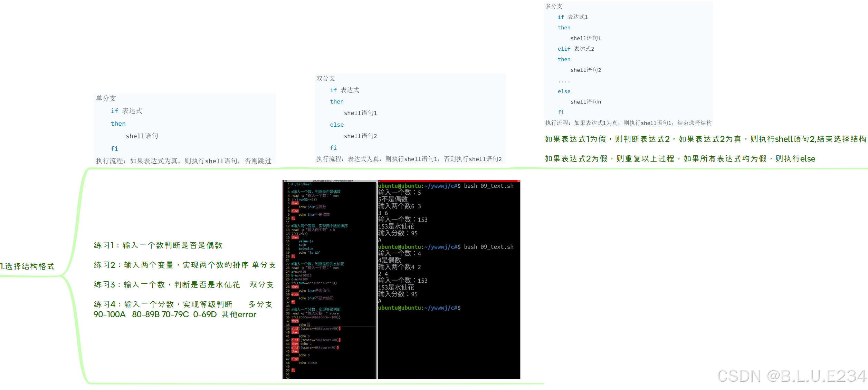868x390 pixels.
Task: Select the root node 1.选择结构格式
Action: pos(28,266)
